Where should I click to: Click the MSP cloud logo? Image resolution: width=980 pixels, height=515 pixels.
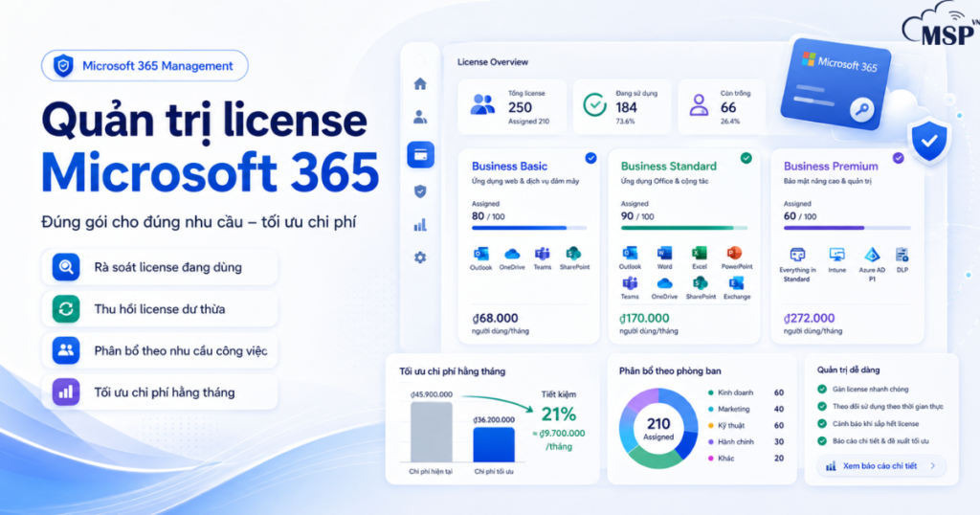[x=940, y=24]
